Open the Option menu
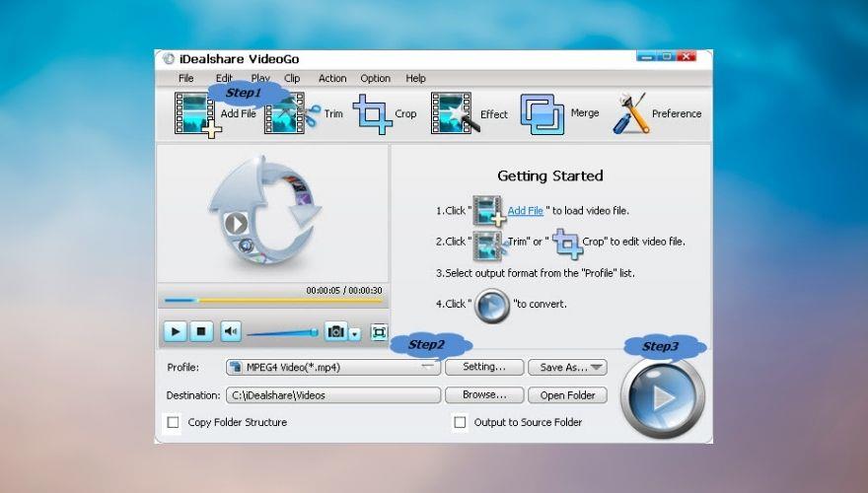 (x=375, y=78)
